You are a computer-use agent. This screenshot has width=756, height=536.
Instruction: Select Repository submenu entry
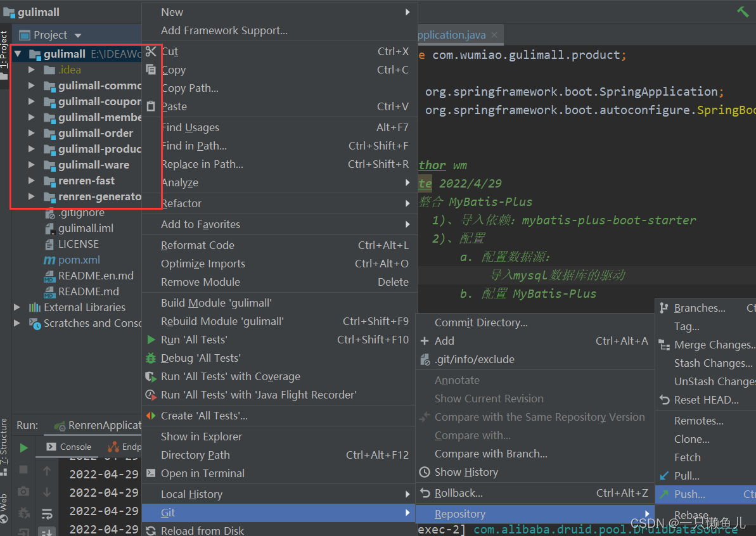click(x=535, y=514)
